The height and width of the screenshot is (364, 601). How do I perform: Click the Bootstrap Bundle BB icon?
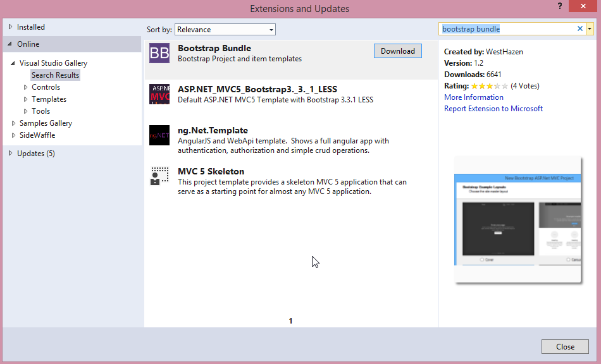159,53
